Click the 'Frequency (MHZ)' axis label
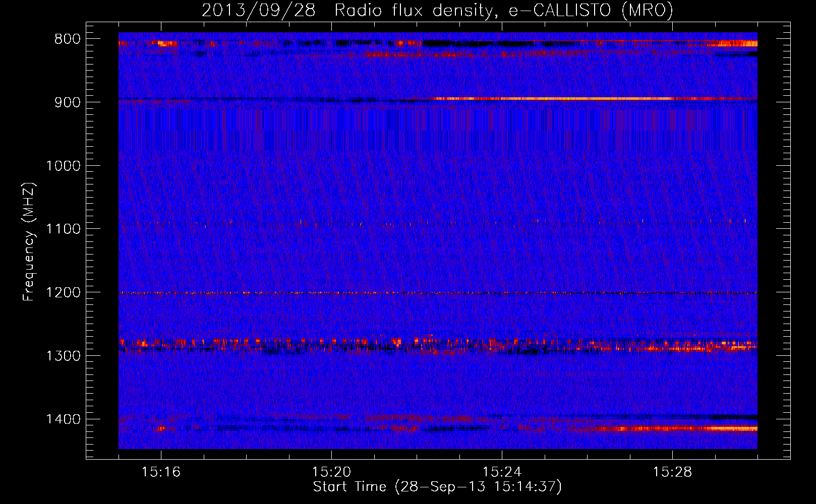Screen dimensions: 816x504 [x=29, y=242]
